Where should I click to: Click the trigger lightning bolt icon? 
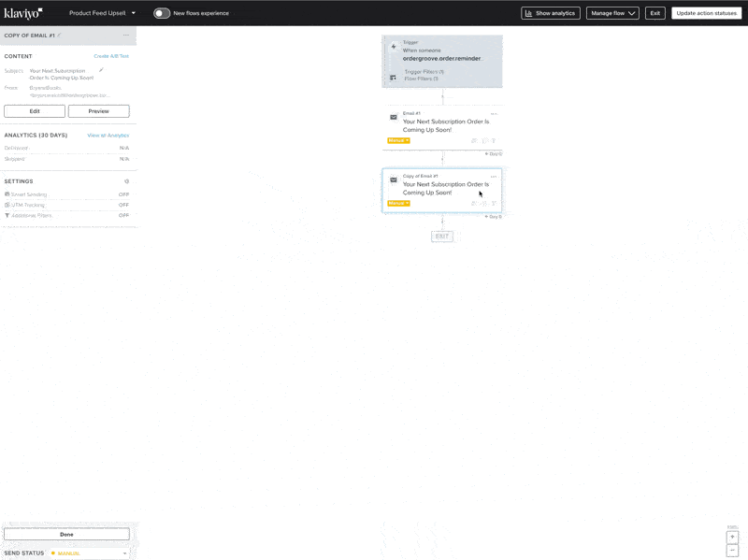(x=394, y=47)
